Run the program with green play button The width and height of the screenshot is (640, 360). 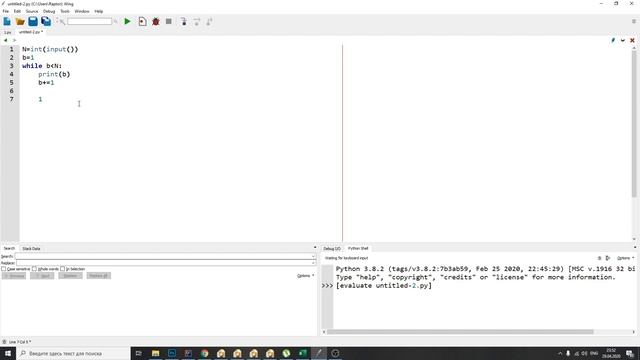[127, 21]
